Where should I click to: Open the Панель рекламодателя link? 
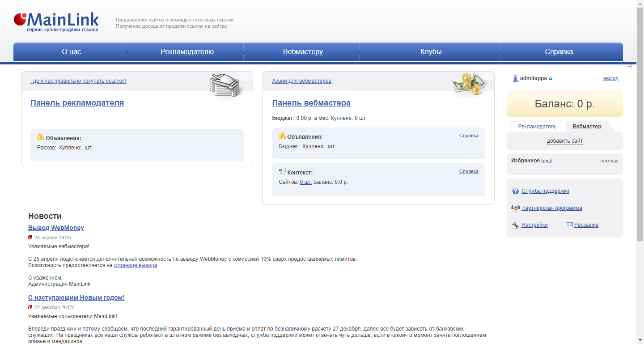pos(77,103)
